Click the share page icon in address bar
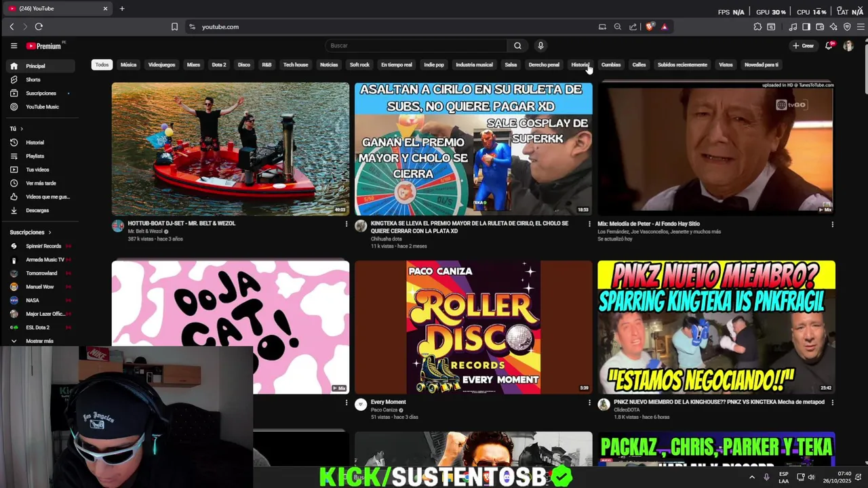868x488 pixels. (633, 26)
